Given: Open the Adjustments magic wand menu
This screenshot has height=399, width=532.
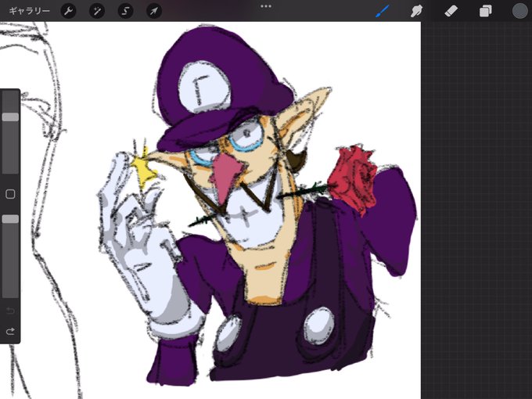Looking at the screenshot, I should point(97,11).
